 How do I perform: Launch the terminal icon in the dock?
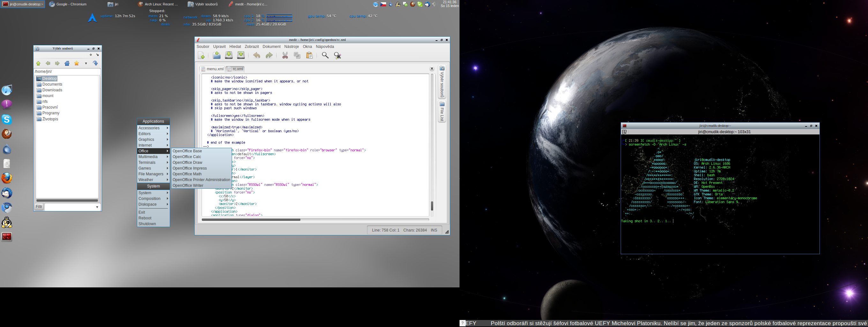click(x=7, y=237)
